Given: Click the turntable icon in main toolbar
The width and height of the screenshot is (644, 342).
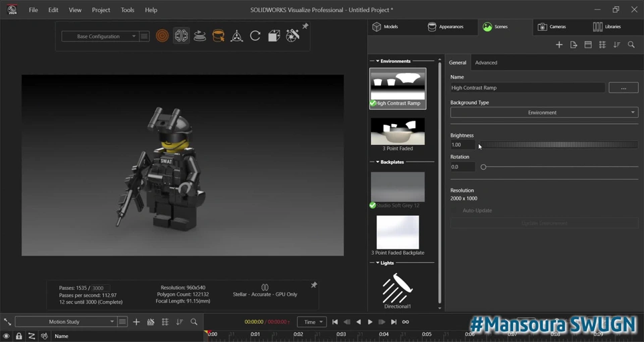Looking at the screenshot, I should (x=200, y=36).
